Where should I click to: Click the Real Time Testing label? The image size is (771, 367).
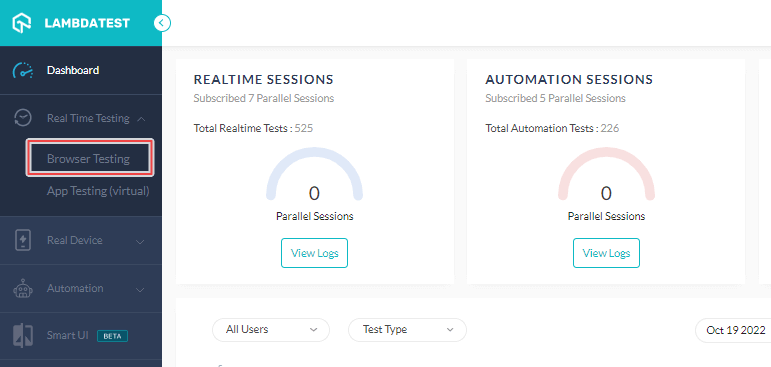88,118
